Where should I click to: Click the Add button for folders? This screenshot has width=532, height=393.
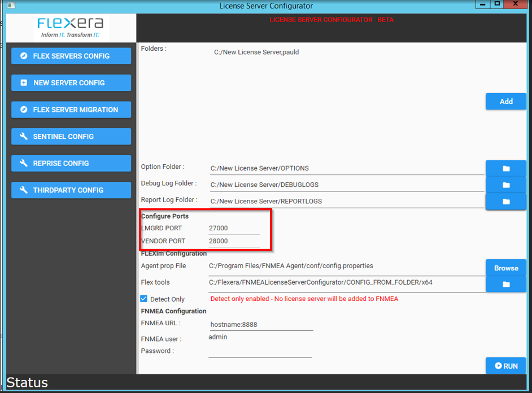[x=506, y=102]
